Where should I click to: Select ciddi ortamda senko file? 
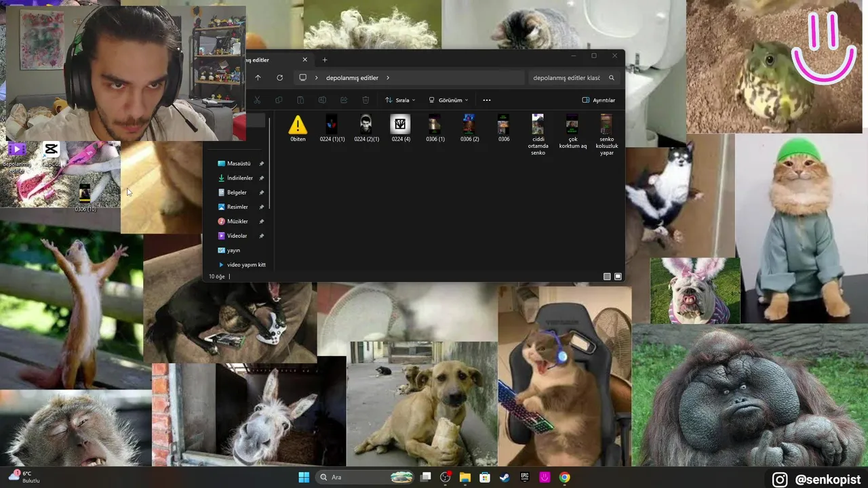tap(538, 135)
